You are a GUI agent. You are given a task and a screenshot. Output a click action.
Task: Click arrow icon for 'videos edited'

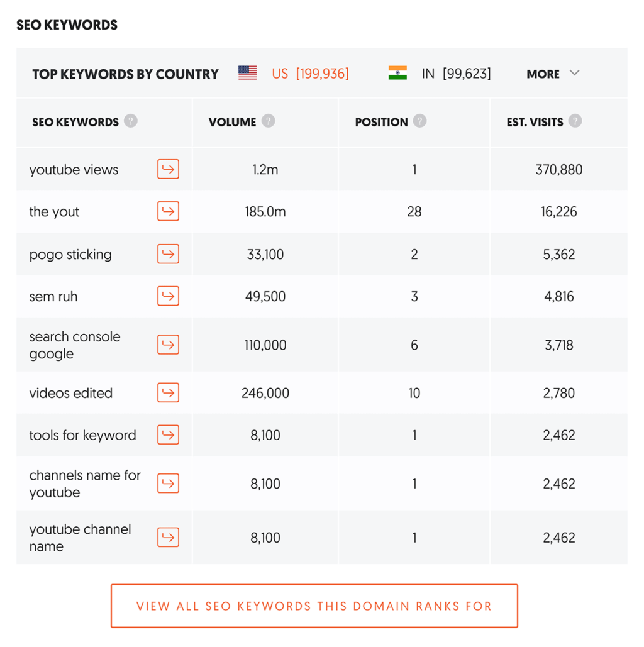168,393
